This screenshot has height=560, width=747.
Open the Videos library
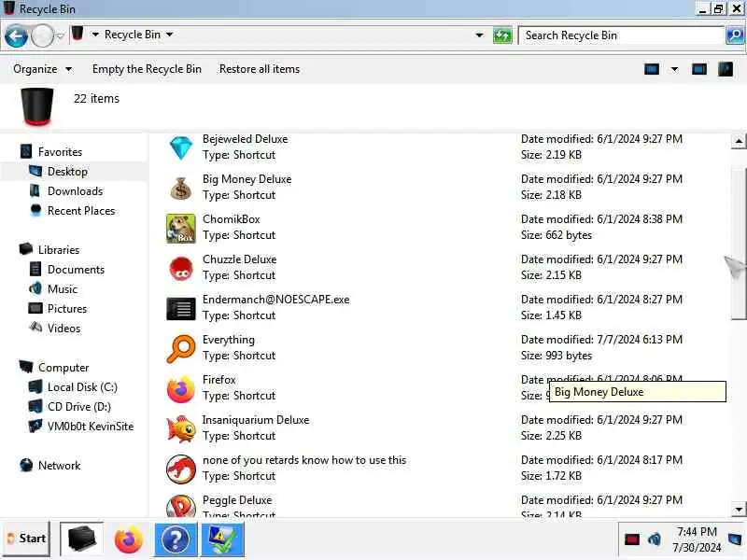(63, 329)
